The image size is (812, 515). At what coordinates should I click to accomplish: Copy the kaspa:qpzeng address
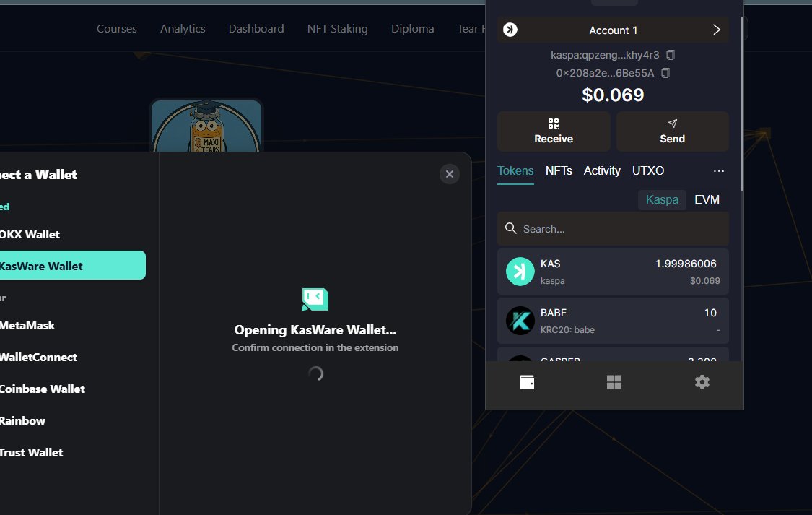click(x=670, y=55)
